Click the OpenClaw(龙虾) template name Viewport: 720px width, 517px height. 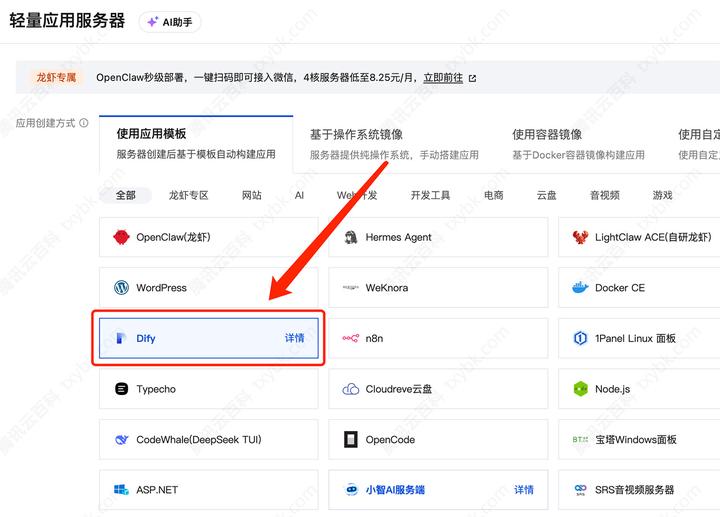pyautogui.click(x=173, y=237)
